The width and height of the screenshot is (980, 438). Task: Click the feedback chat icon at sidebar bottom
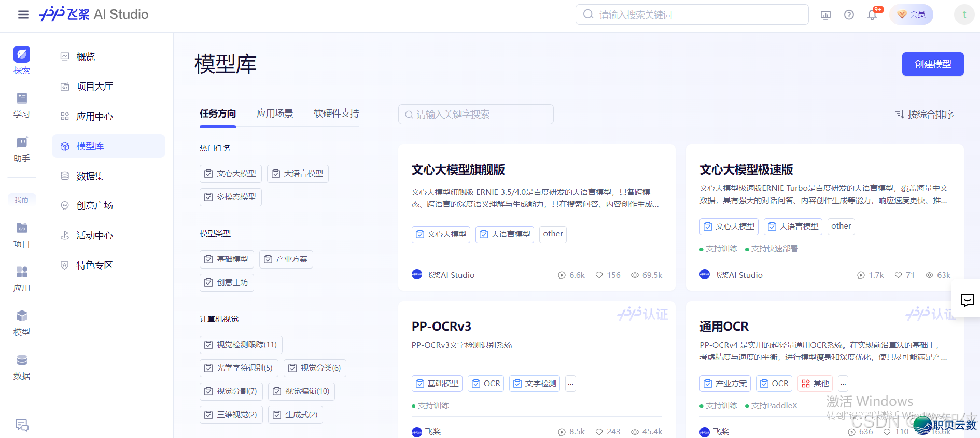tap(22, 425)
